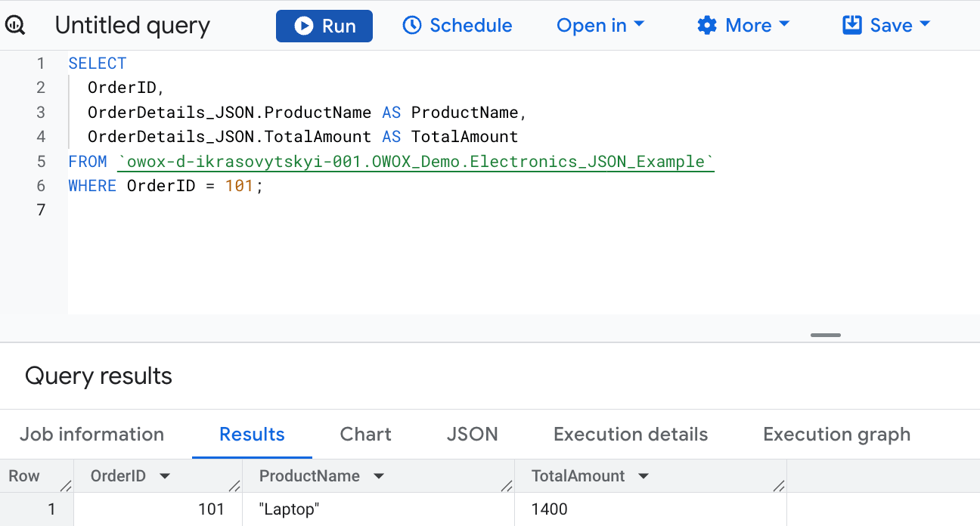
Task: Select the 101 OrderID result cell
Action: [158, 509]
